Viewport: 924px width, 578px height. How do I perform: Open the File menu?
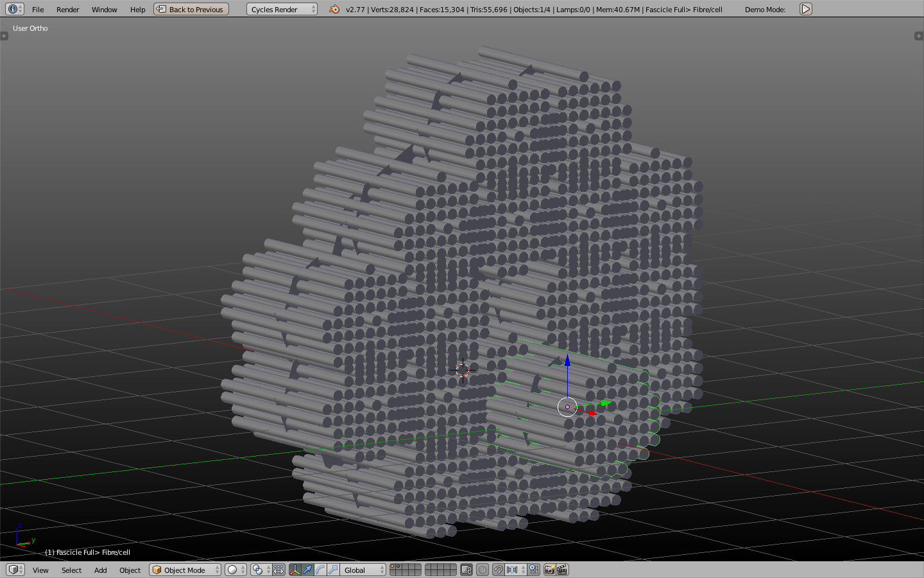click(38, 10)
